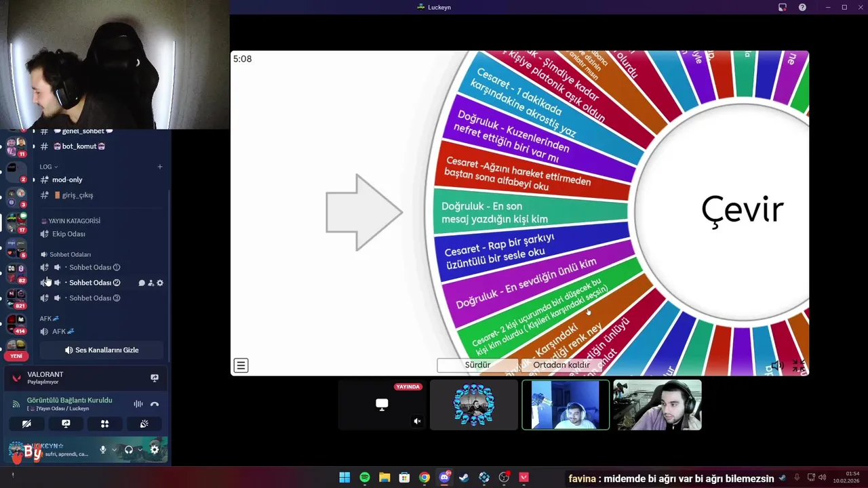Exit fullscreen with the shrink arrows icon

pyautogui.click(x=798, y=365)
